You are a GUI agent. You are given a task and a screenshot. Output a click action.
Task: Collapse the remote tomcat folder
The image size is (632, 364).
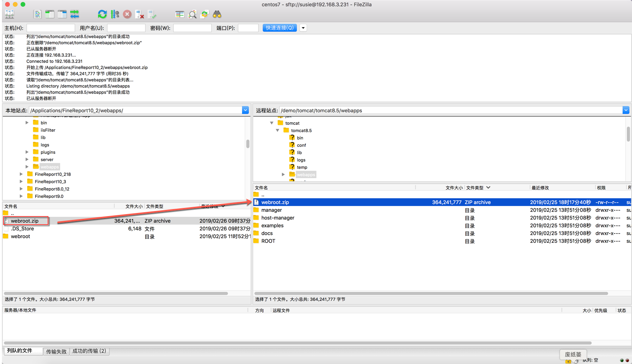tap(271, 123)
